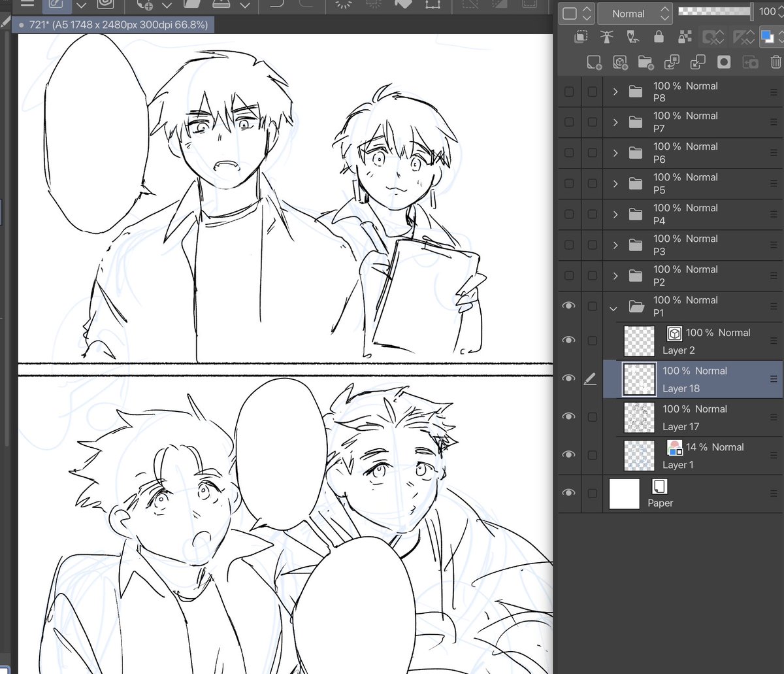Expand the P2 folder

pos(615,276)
